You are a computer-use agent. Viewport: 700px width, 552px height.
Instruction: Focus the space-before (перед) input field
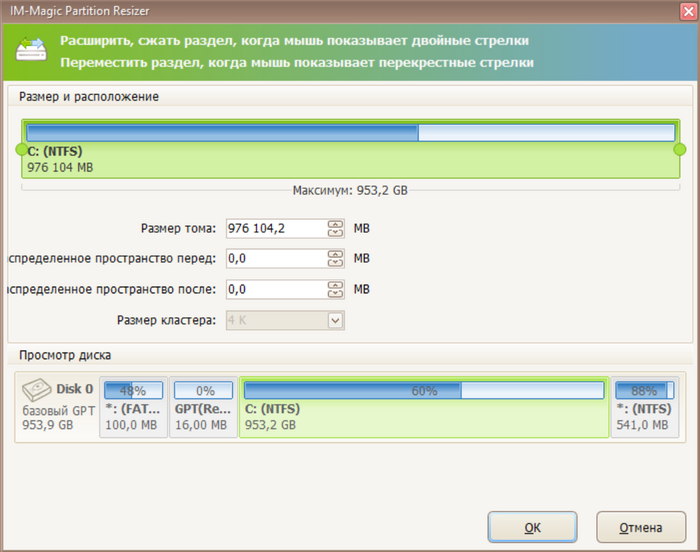(x=277, y=258)
